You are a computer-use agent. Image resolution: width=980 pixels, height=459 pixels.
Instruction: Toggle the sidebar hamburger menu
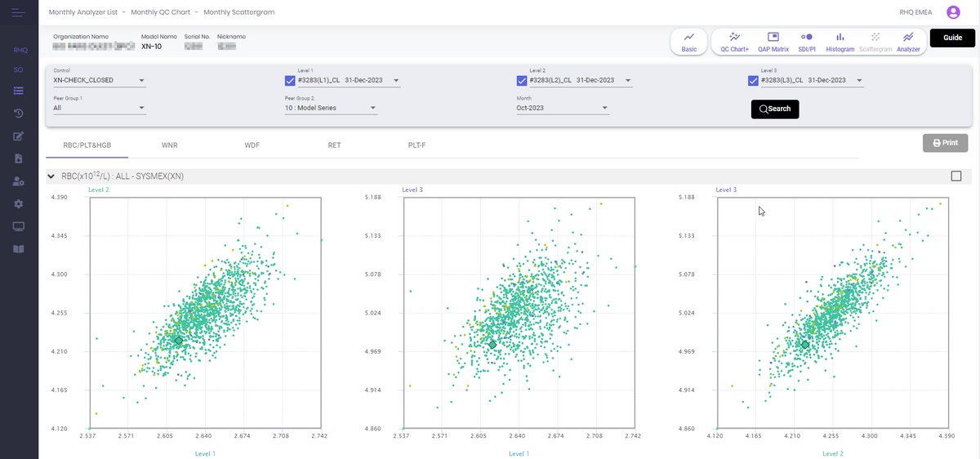[19, 12]
